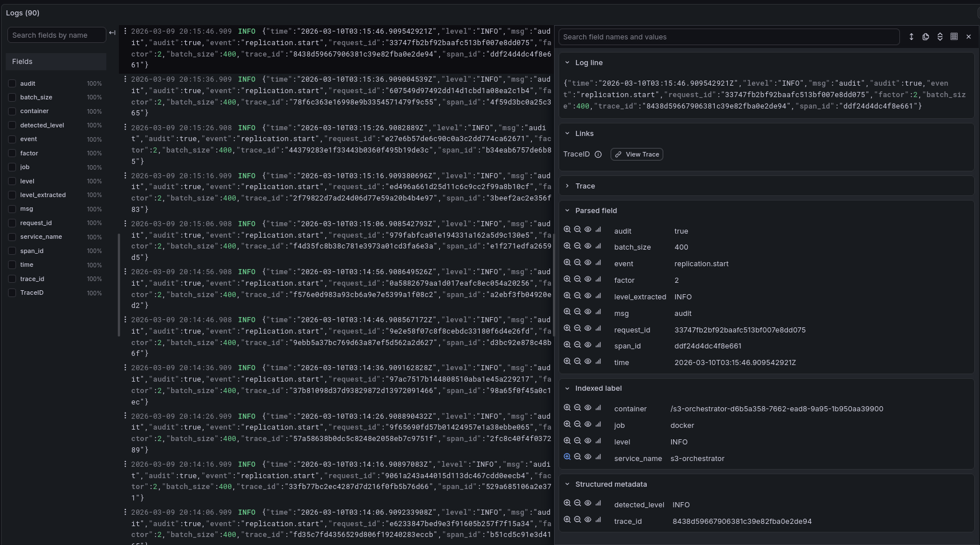Select event field checkbox
The width and height of the screenshot is (980, 545).
coord(12,139)
